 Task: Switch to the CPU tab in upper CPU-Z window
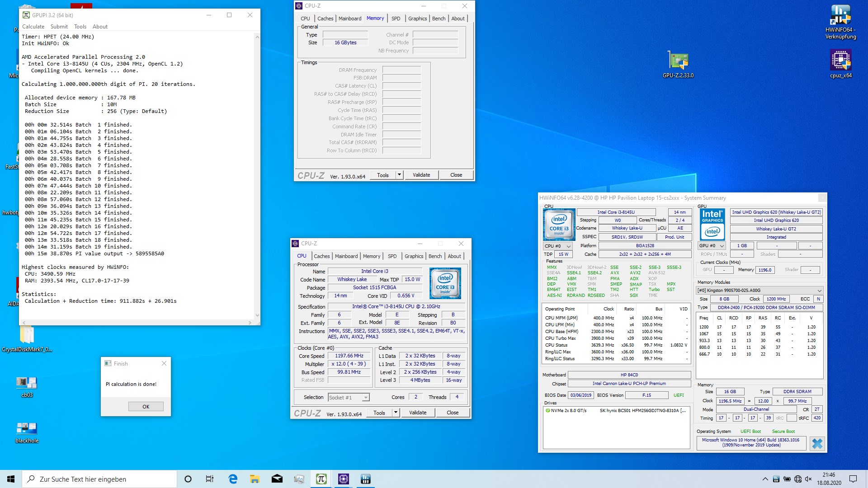pyautogui.click(x=305, y=19)
